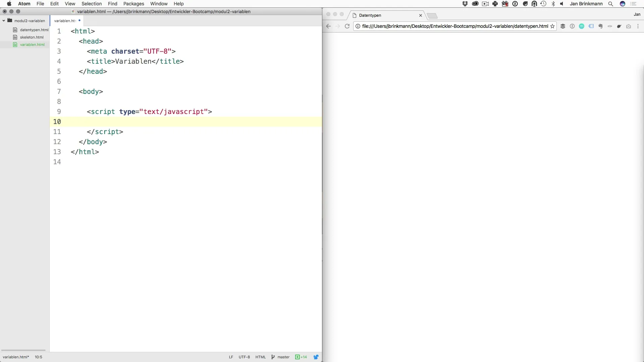The image size is (644, 362).
Task: Click the camera screenshot extension icon
Action: coord(629,26)
